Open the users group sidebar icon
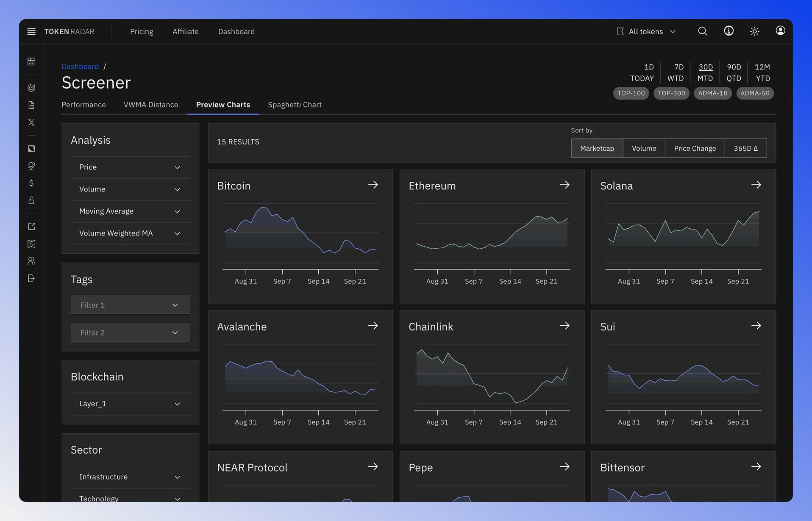Viewport: 812px width, 521px height. 31,261
